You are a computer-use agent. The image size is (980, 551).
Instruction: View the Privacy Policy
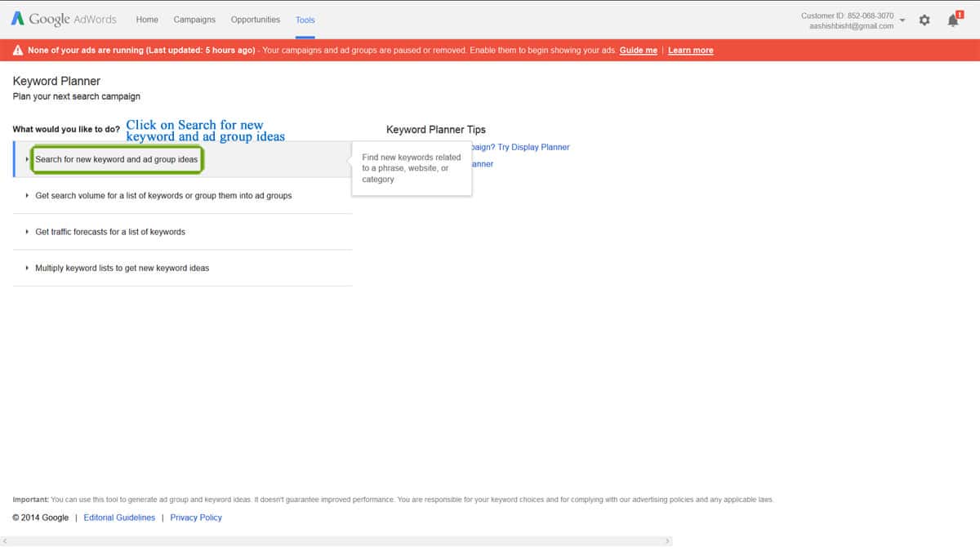(x=196, y=517)
